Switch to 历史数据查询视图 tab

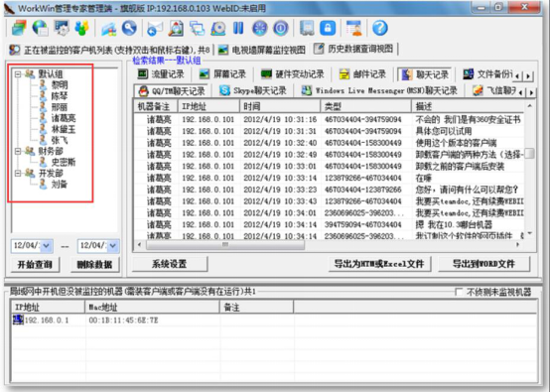(353, 49)
